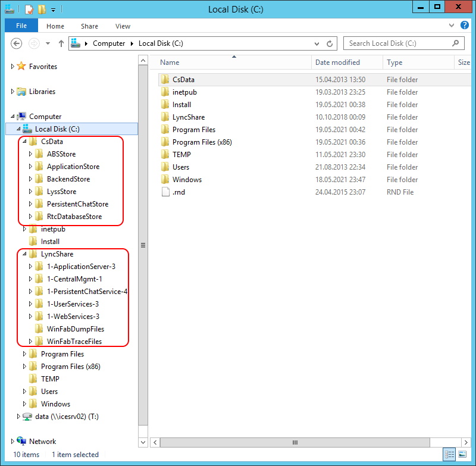Select the Program Files folder icon in file list
This screenshot has height=466, width=476.
point(165,129)
